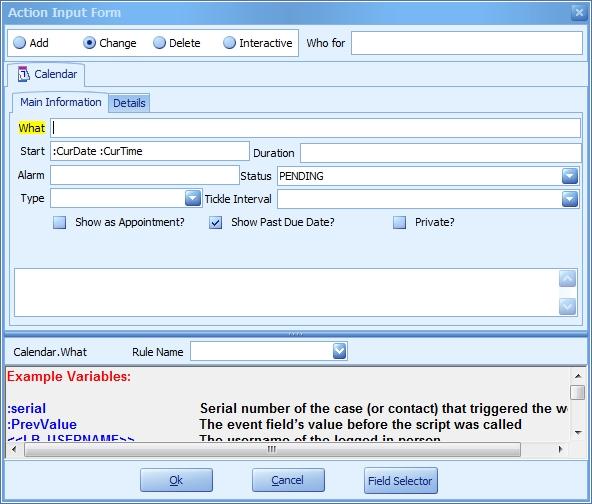Switch to the Calendar tab
This screenshot has width=592, height=504.
tap(46, 74)
